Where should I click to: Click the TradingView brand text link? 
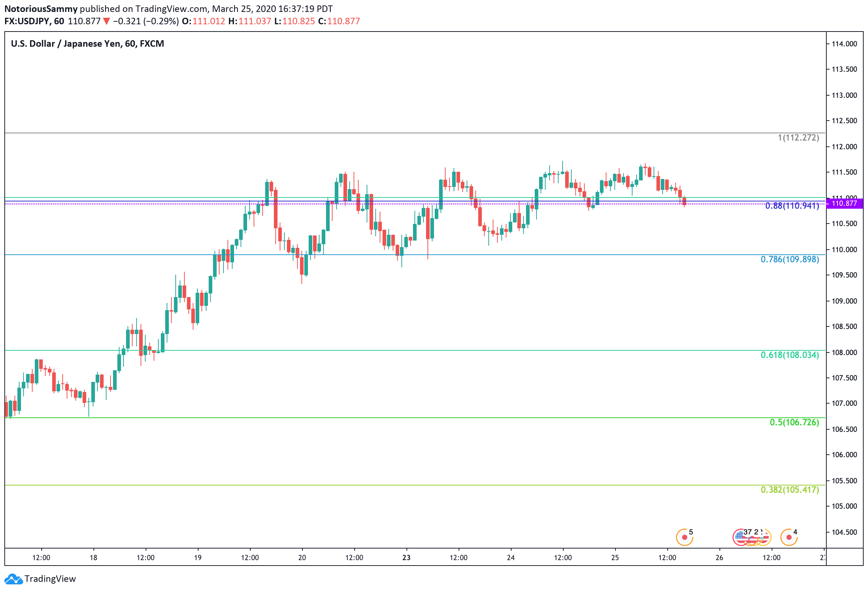(50, 579)
